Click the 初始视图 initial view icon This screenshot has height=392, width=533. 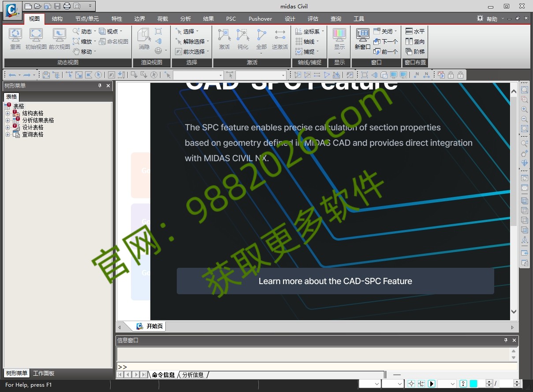coord(36,35)
